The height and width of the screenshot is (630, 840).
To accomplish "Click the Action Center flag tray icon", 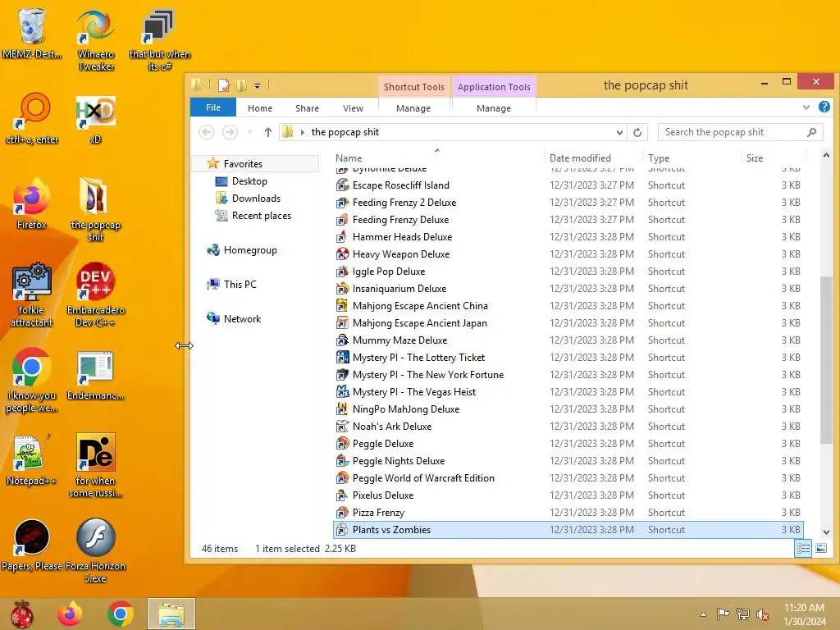I will click(x=723, y=614).
